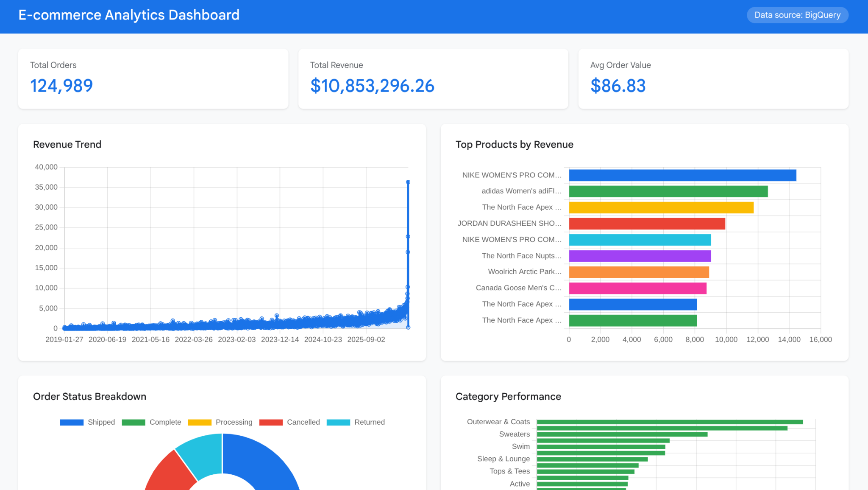Click the 40,000 y-axis label

[x=46, y=167]
